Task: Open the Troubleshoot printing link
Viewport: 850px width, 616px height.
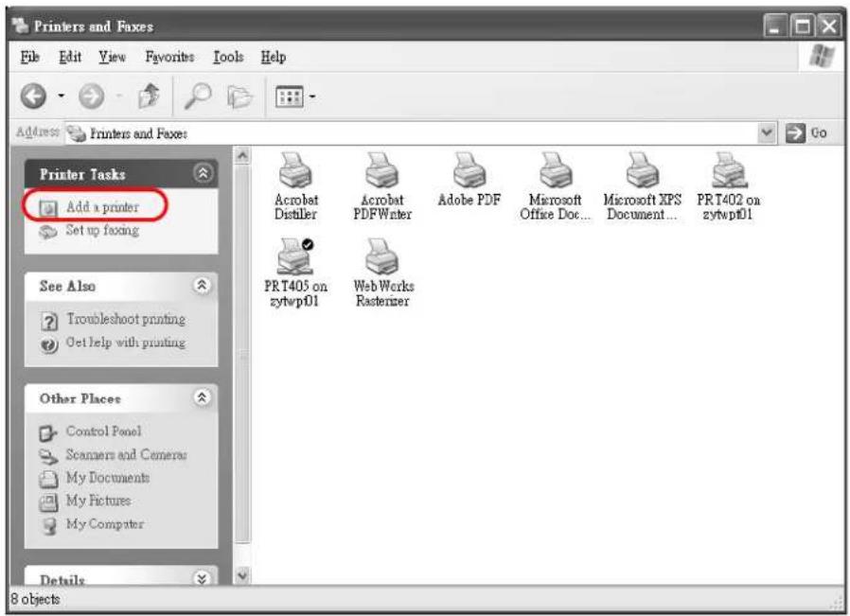Action: (126, 319)
